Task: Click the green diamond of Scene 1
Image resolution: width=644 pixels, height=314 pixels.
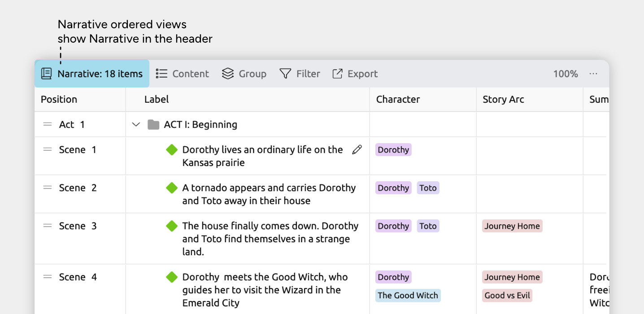Action: pyautogui.click(x=172, y=150)
